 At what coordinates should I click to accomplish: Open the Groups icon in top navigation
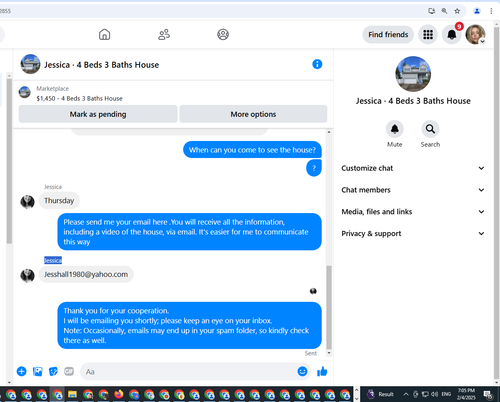point(223,34)
